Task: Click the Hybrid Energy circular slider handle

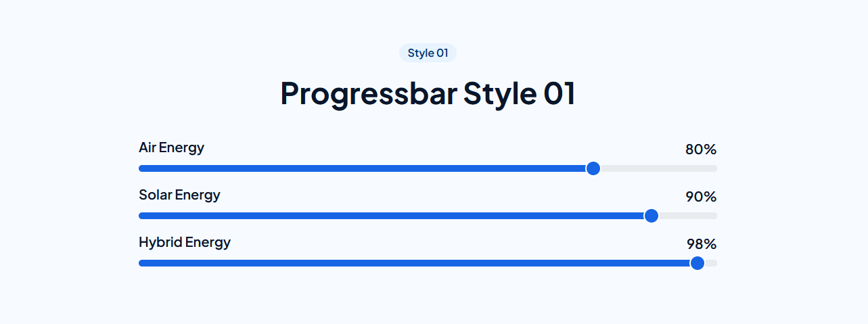Action: (x=698, y=263)
